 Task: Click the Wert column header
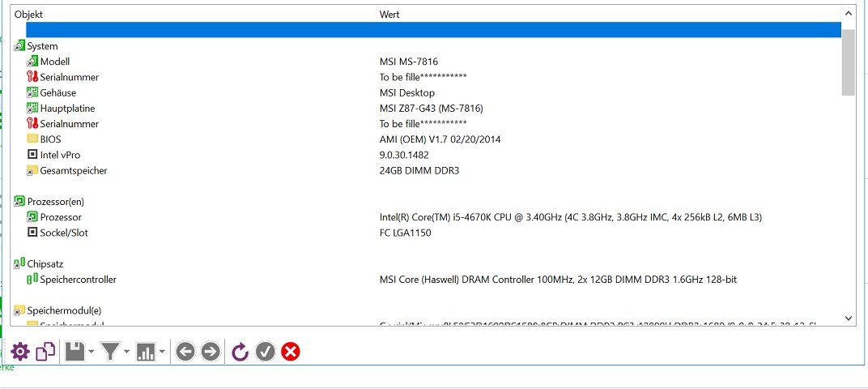[x=608, y=15]
